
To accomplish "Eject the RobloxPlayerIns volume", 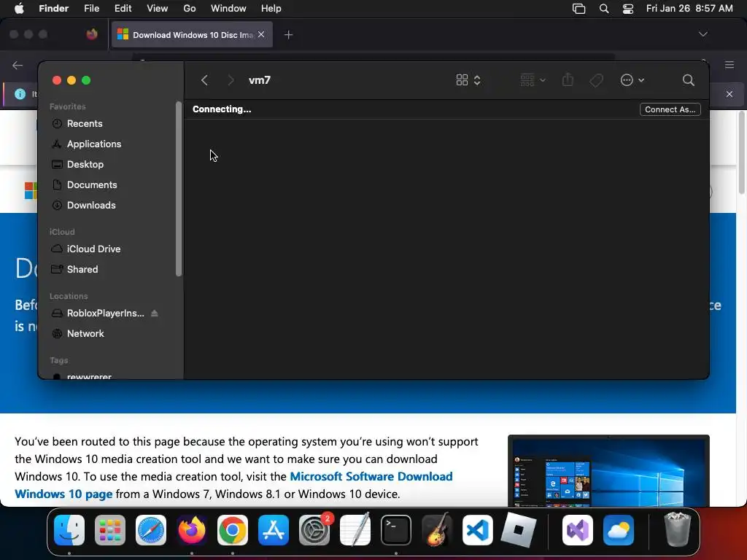I will (155, 314).
